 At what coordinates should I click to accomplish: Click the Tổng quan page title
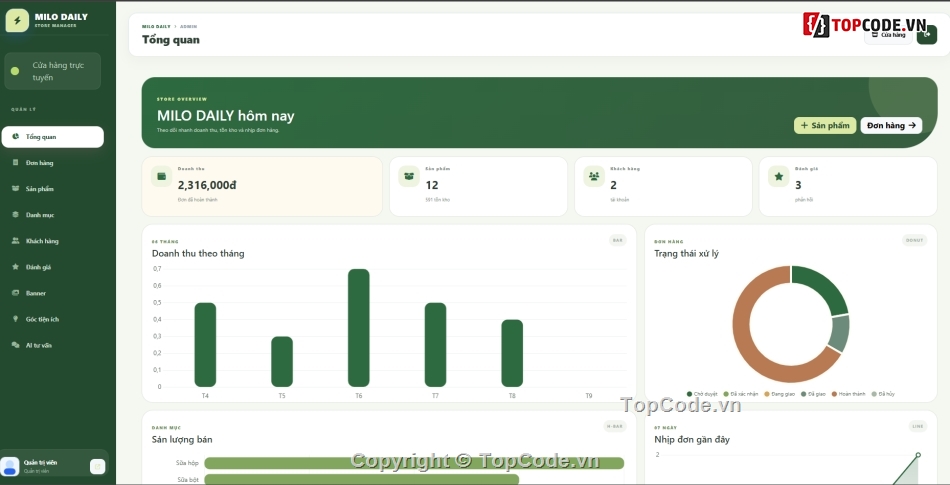(x=171, y=40)
